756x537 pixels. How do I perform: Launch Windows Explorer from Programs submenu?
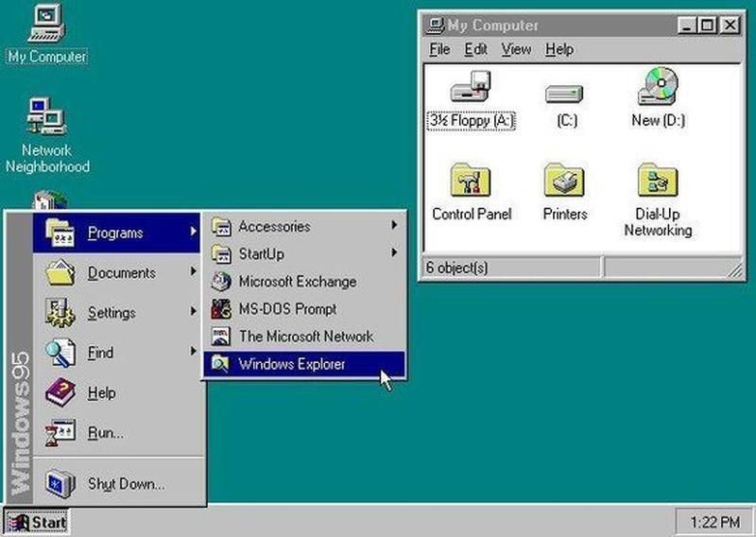pos(292,364)
